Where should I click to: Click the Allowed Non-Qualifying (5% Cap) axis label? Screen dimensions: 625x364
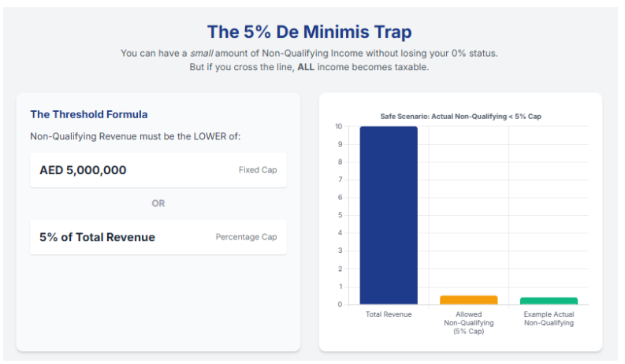pyautogui.click(x=468, y=322)
